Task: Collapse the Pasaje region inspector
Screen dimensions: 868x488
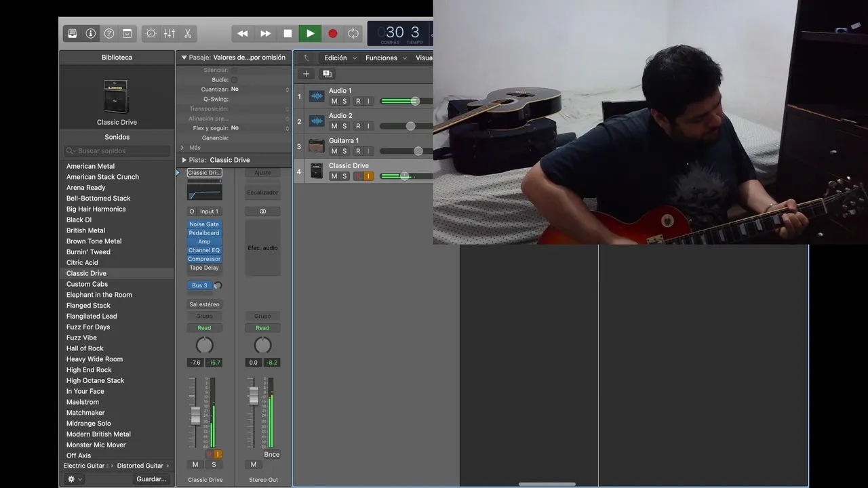Action: (184, 58)
